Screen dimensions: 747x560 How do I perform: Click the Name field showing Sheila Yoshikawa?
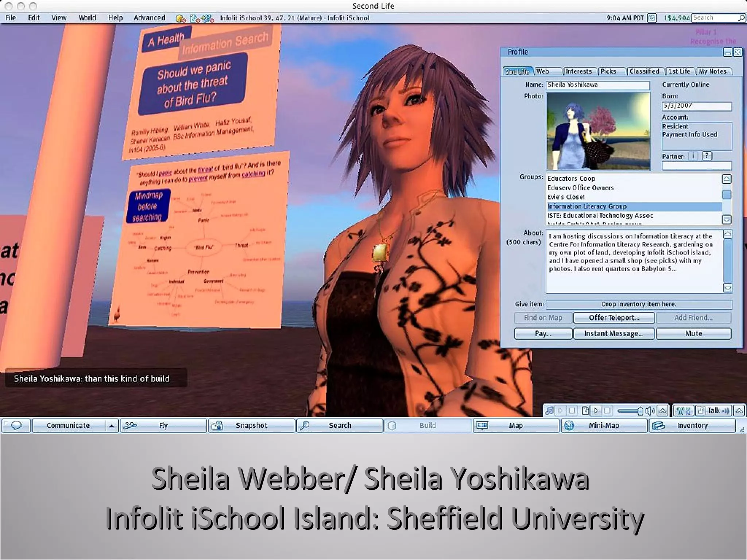[x=598, y=85]
